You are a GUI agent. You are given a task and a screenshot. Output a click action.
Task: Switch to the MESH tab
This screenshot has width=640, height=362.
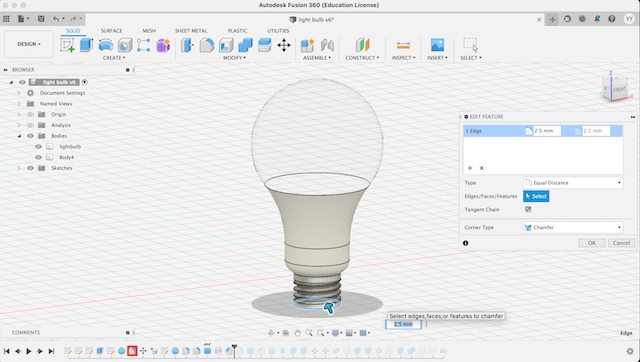pyautogui.click(x=149, y=31)
